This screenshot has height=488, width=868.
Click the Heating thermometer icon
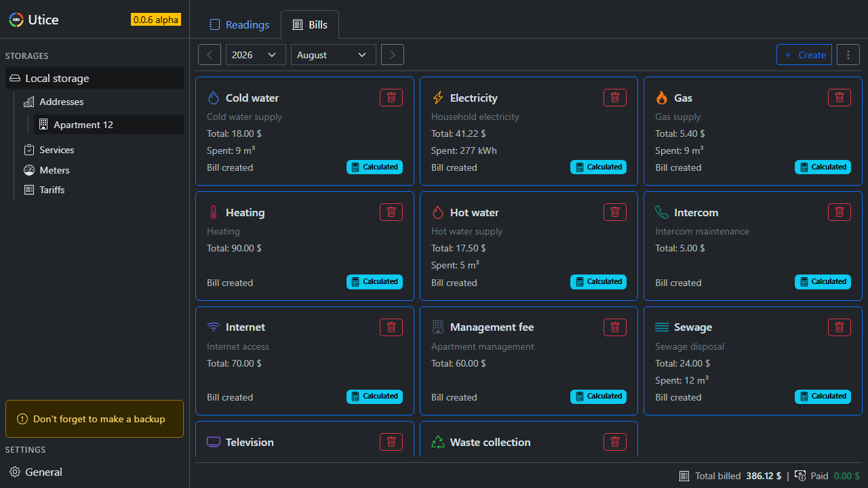(214, 213)
